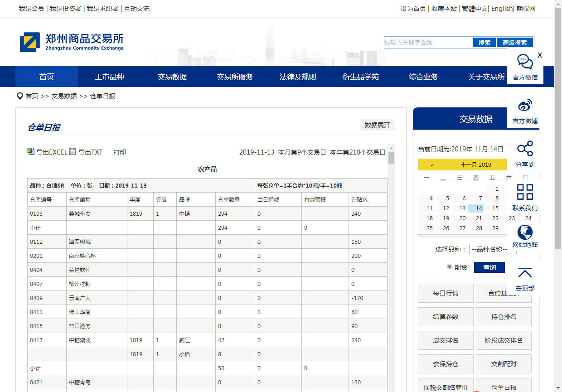Open the 官方微信 WeChat icon
Screen dimensions: 562x392
[525, 61]
